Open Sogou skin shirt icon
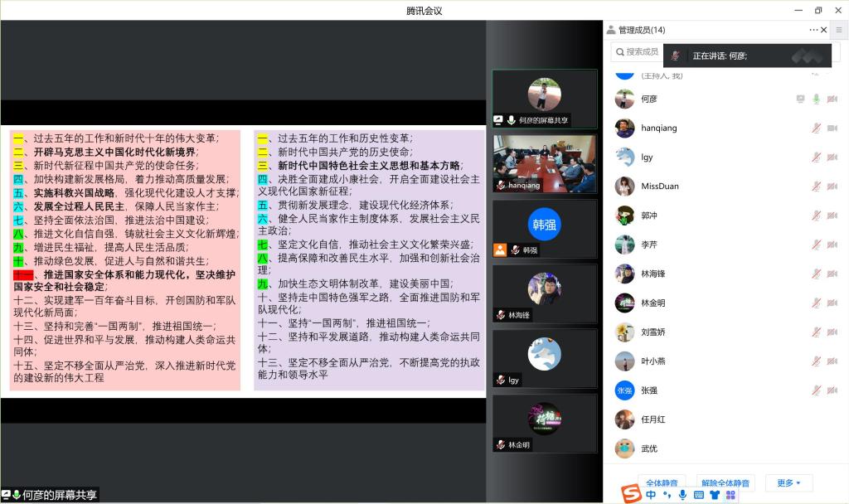Screen dimensions: 849x504 (715, 495)
